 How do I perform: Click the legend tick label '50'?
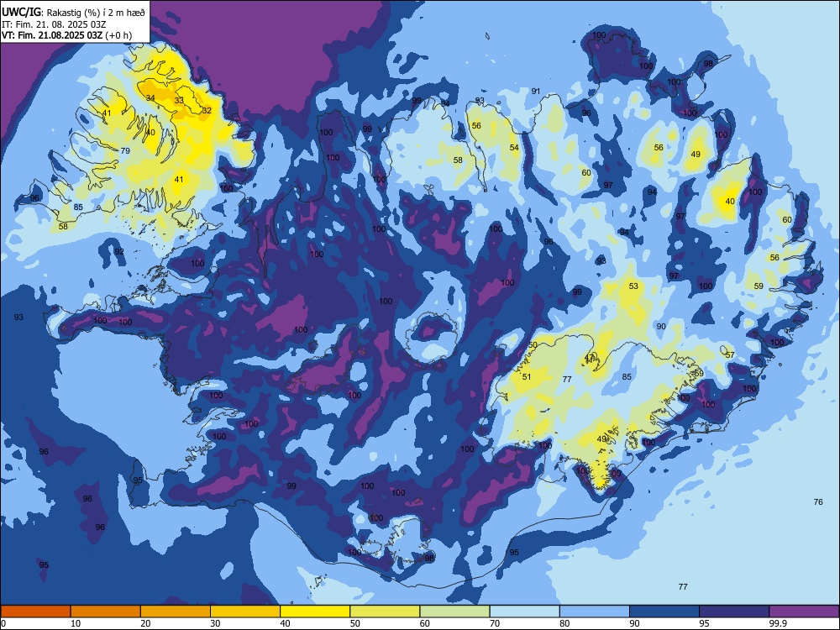[x=355, y=623]
